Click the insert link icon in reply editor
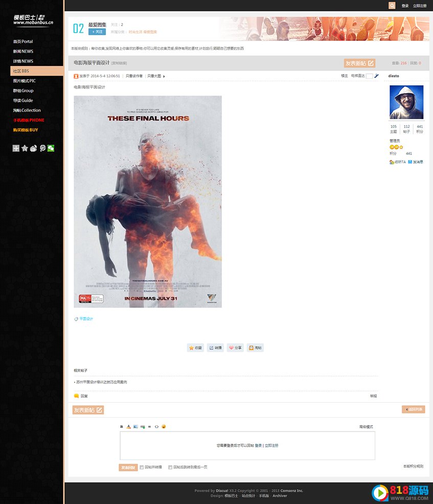This screenshot has height=504, width=433. click(143, 426)
